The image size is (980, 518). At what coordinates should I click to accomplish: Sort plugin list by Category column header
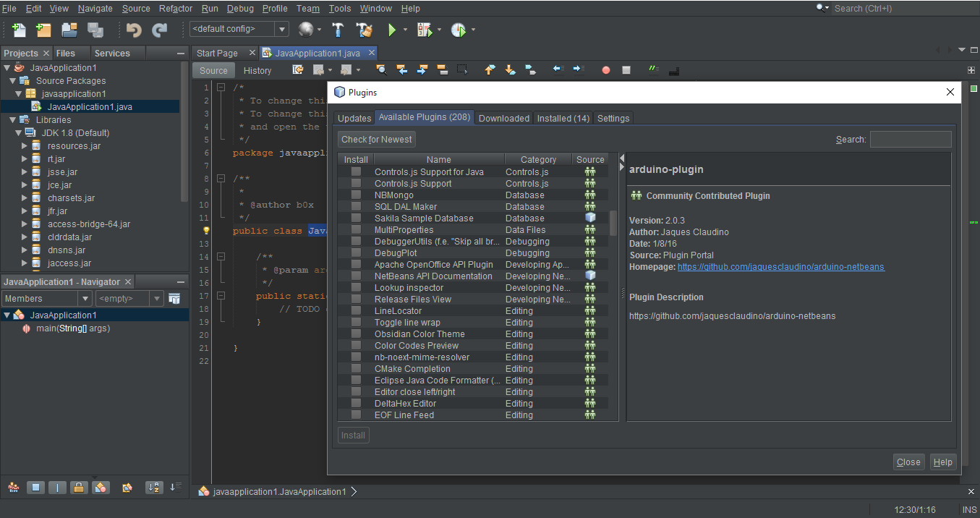[538, 160]
